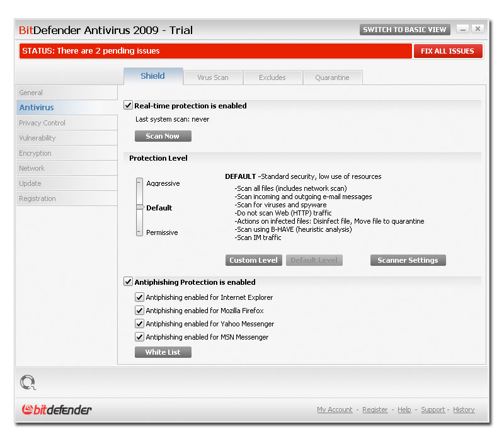Open Scanner Settings
Viewport: 504px width, 441px height.
(408, 260)
